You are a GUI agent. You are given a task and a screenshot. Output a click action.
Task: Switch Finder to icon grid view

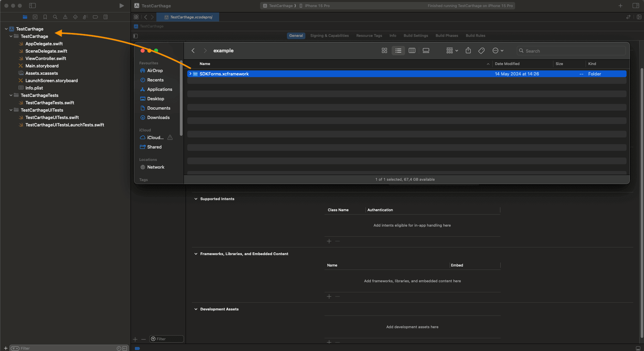(x=384, y=51)
